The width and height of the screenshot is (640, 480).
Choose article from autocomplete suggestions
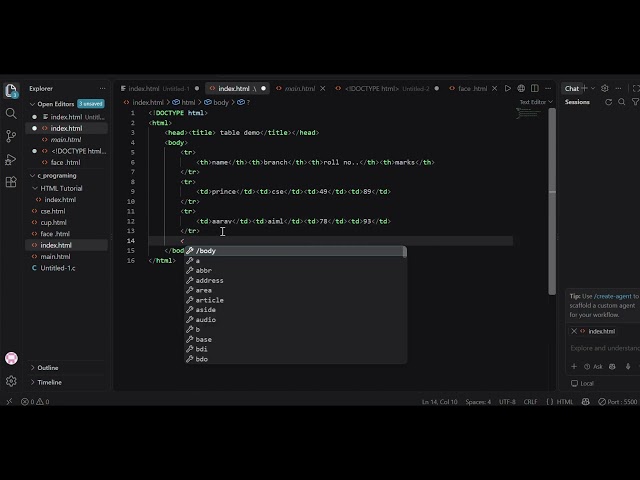(x=295, y=300)
